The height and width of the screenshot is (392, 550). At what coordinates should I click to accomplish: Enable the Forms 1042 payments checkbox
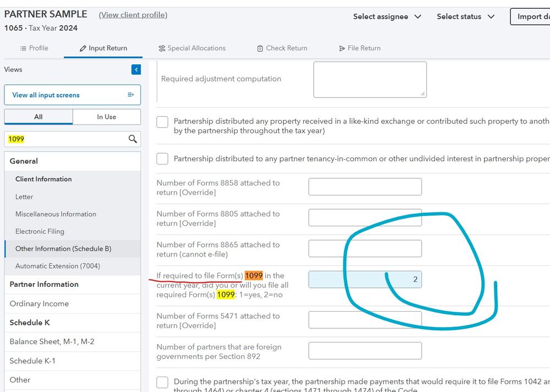click(x=162, y=382)
